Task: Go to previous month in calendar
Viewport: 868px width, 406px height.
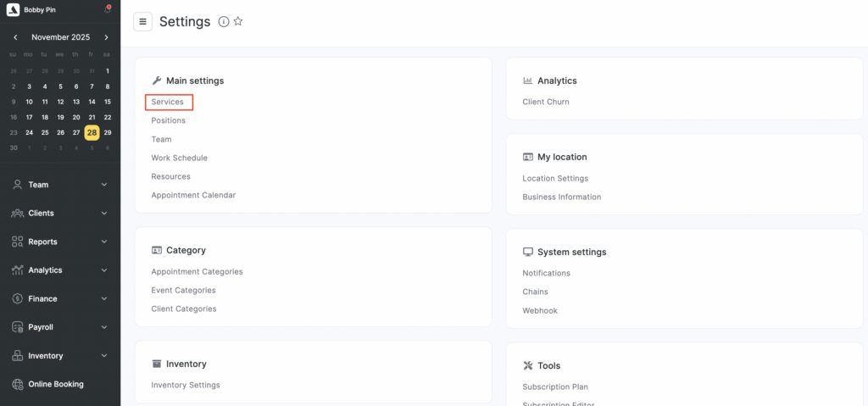Action: click(x=14, y=37)
